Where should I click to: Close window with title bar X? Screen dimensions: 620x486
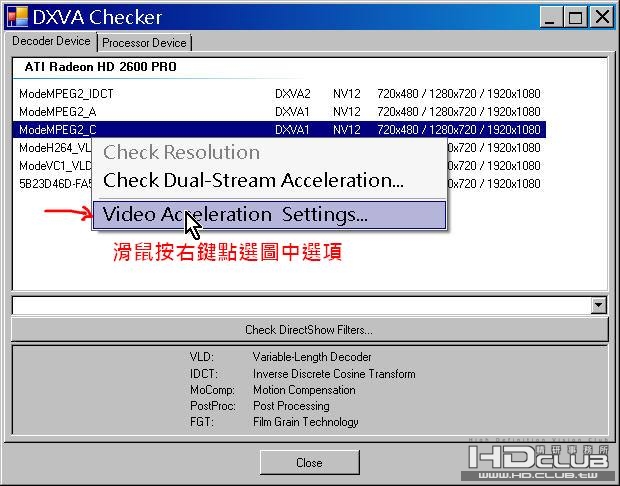[x=601, y=17]
